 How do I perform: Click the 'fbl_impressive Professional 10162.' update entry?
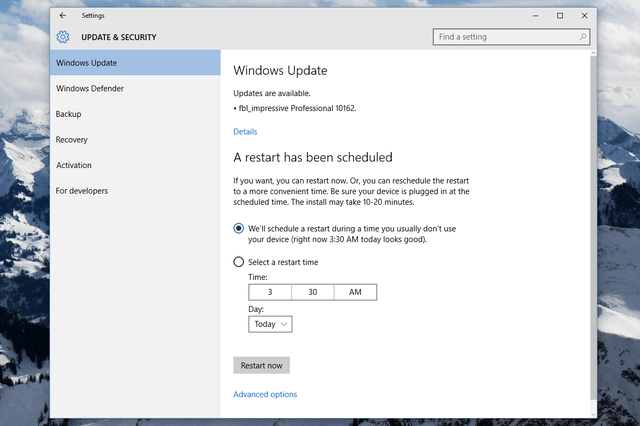pyautogui.click(x=295, y=108)
